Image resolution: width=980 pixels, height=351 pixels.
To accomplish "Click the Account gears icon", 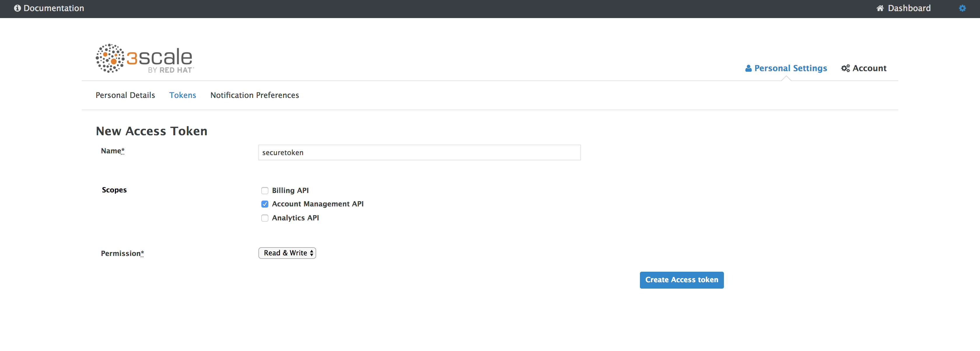I will pos(845,69).
